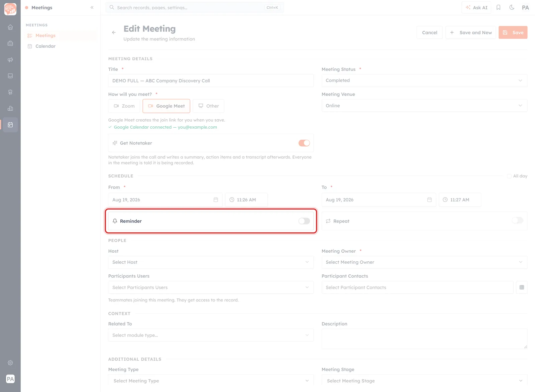Open the Select Participants Users dropdown
The height and width of the screenshot is (392, 535).
(x=211, y=287)
